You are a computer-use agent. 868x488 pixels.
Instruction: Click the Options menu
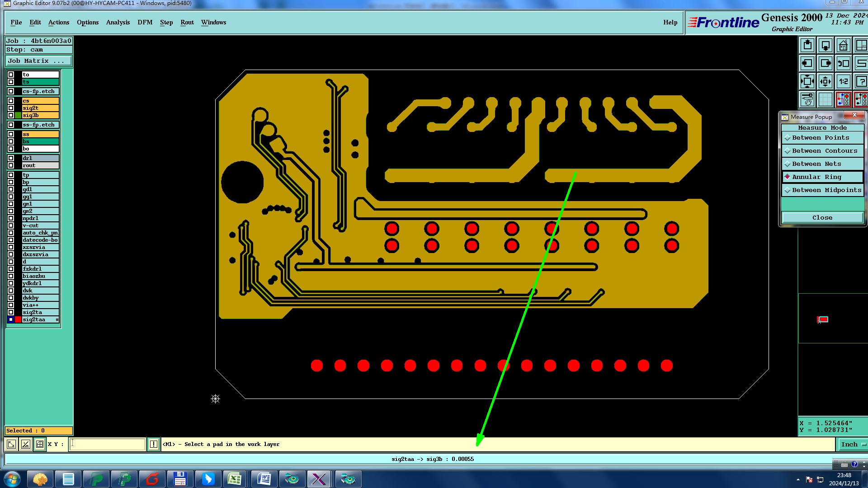pyautogui.click(x=88, y=22)
